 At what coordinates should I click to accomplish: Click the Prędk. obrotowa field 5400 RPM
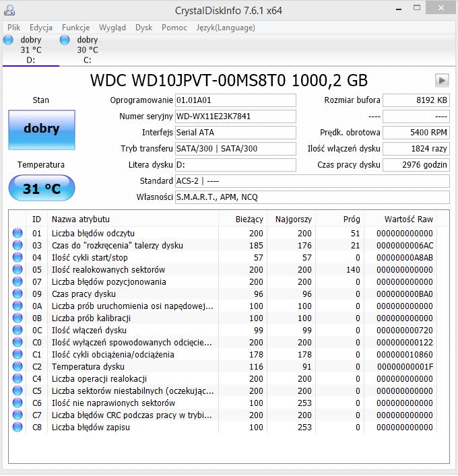pos(416,133)
